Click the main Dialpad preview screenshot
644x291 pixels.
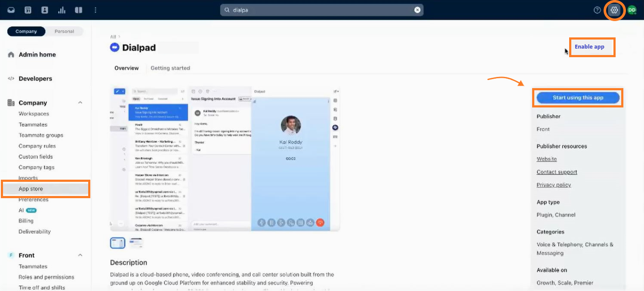(225, 158)
